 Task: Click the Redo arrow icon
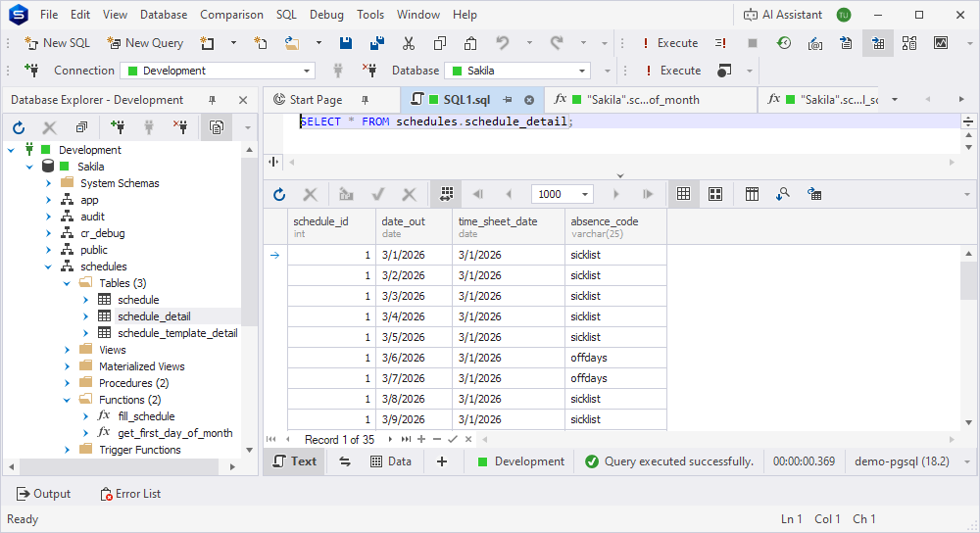(557, 43)
